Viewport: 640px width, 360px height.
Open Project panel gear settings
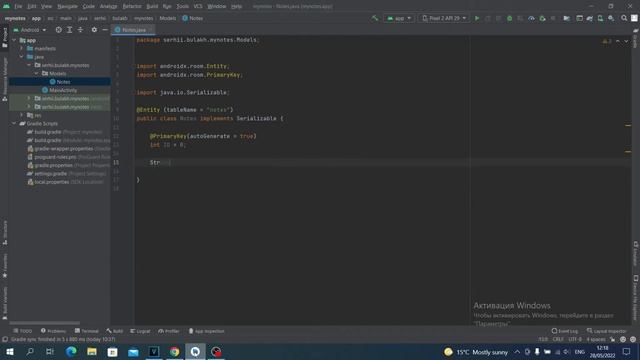click(x=94, y=30)
